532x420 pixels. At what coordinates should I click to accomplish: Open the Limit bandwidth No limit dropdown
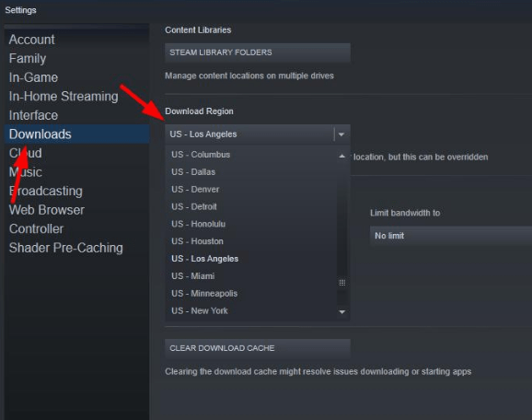click(451, 236)
